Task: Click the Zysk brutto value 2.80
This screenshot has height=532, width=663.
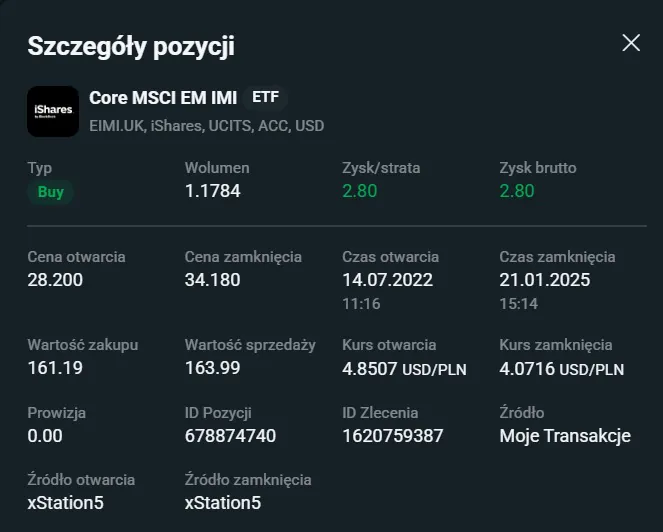Action: [517, 191]
